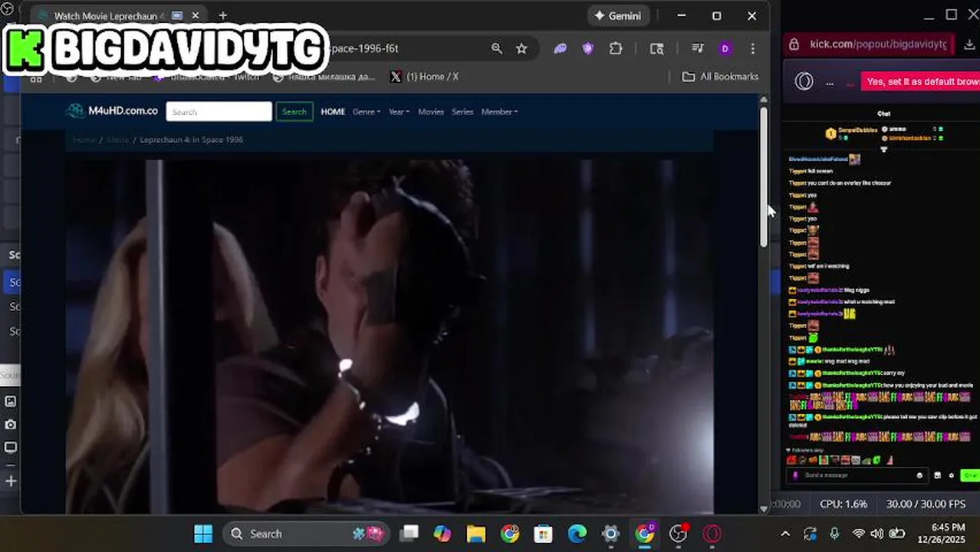
Task: Click the lock icon in Opera address bar
Action: [x=794, y=44]
